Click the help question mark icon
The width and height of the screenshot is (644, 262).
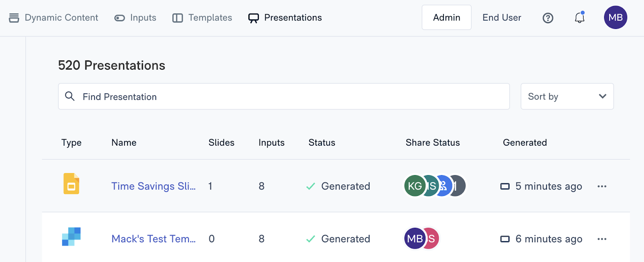pyautogui.click(x=548, y=18)
